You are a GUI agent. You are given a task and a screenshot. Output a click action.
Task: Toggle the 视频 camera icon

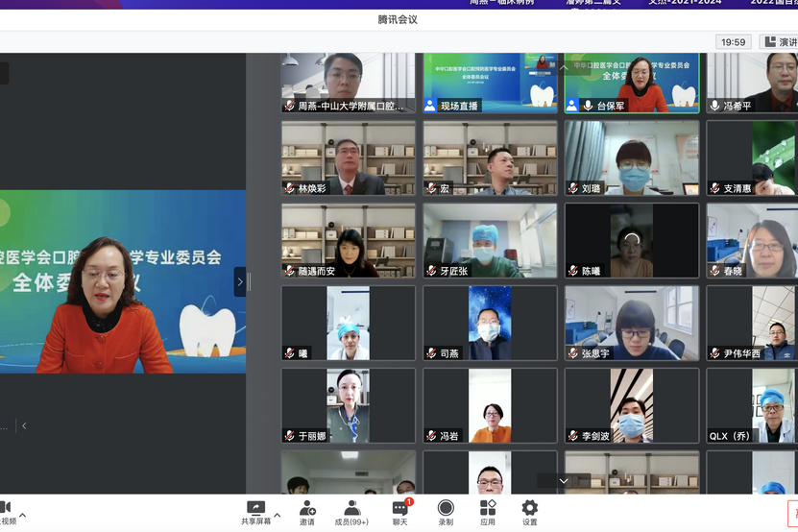[x=6, y=508]
